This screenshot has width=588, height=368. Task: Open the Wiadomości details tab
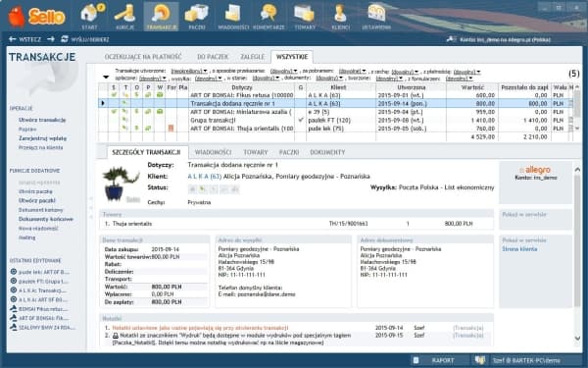(x=213, y=152)
